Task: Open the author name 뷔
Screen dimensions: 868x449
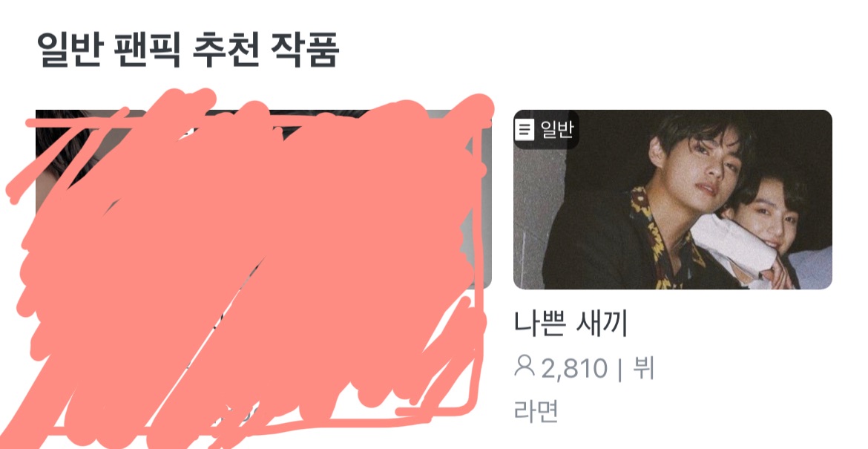Action: pos(642,367)
